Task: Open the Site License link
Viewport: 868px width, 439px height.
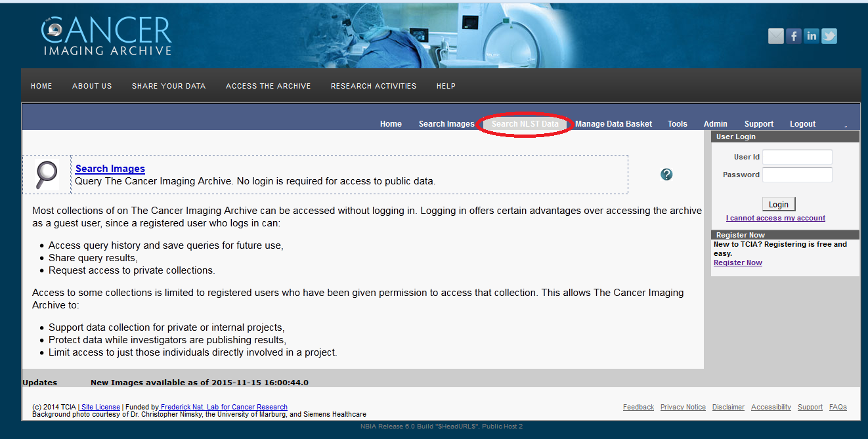Action: [100, 407]
